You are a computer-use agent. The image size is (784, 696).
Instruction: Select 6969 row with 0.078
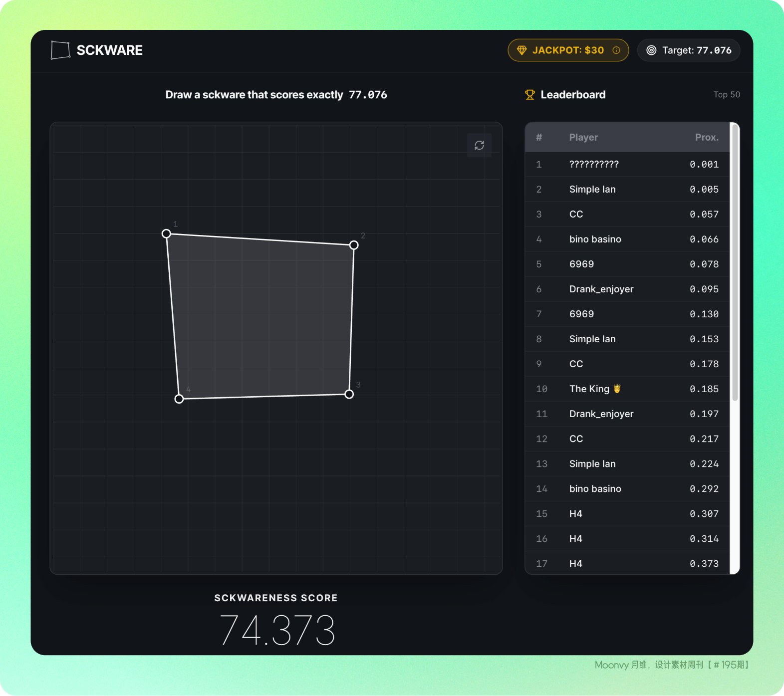coord(627,264)
